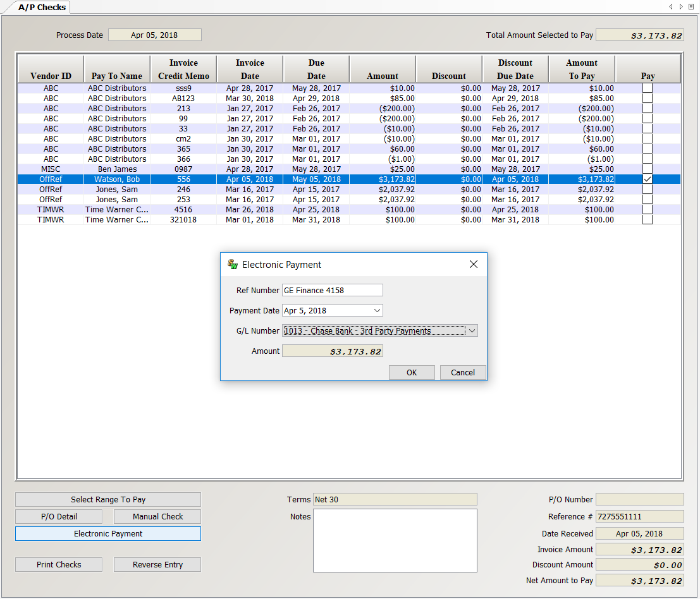Click the Manual Check button

(x=157, y=516)
